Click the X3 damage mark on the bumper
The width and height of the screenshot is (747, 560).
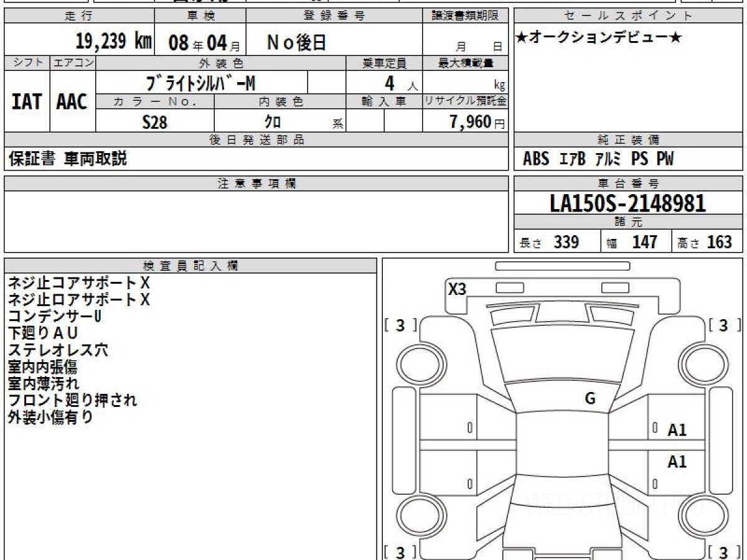[458, 289]
